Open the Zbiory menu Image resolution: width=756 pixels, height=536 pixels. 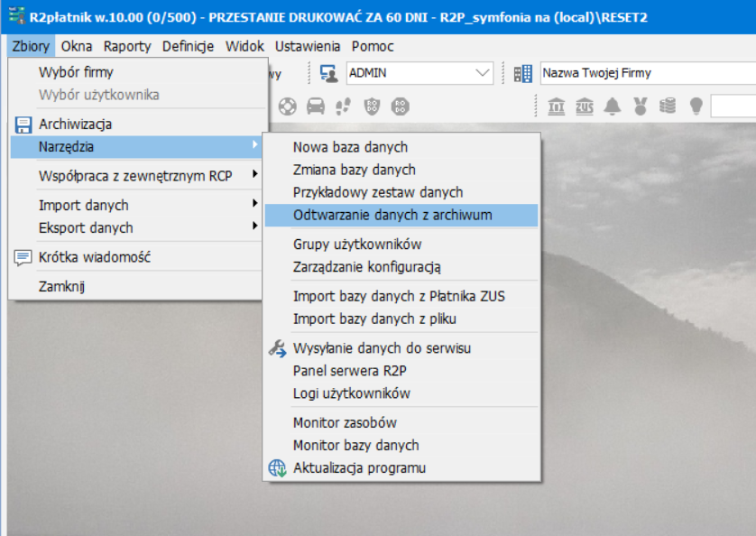click(x=31, y=46)
